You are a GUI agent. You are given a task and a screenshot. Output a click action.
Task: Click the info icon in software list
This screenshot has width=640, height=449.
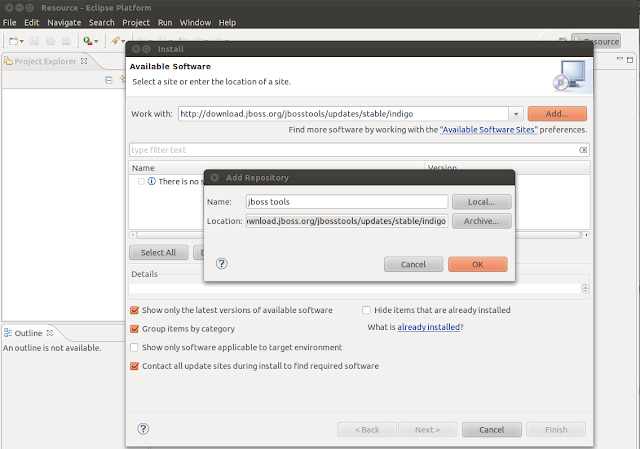pyautogui.click(x=151, y=181)
